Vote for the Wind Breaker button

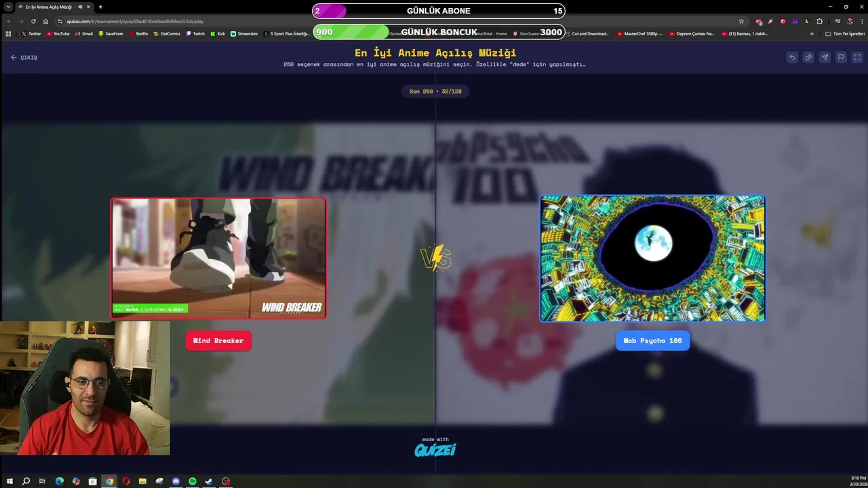point(218,341)
